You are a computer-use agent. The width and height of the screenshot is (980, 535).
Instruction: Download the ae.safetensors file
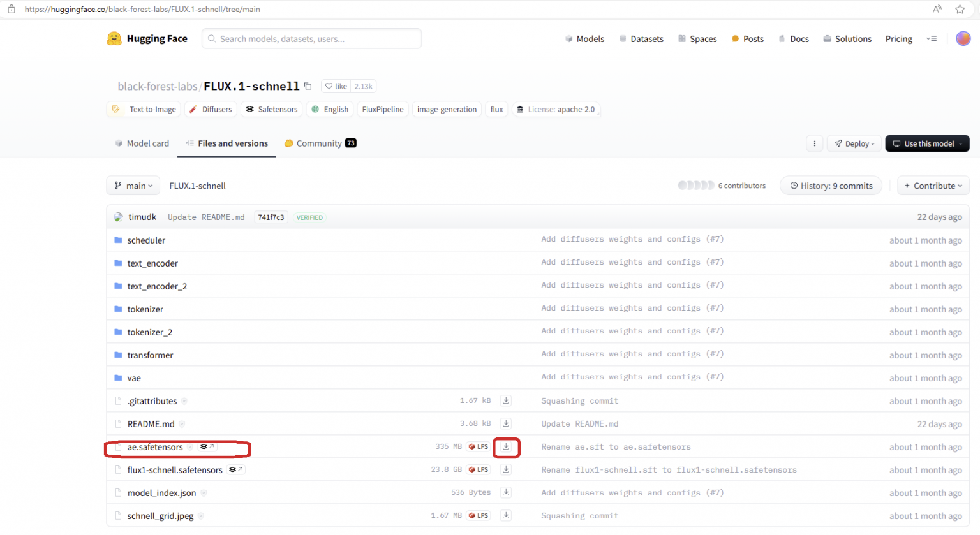506,447
